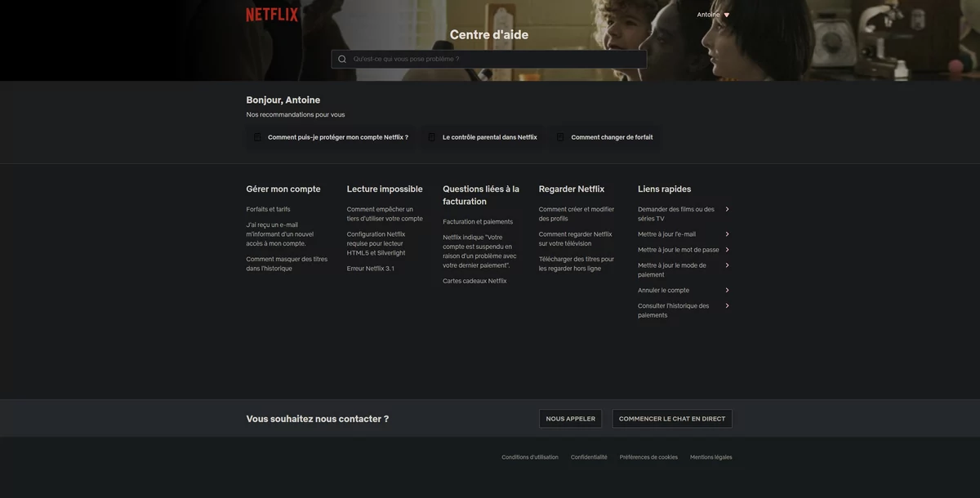
Task: Click document icon beside account protection article
Action: (x=257, y=137)
